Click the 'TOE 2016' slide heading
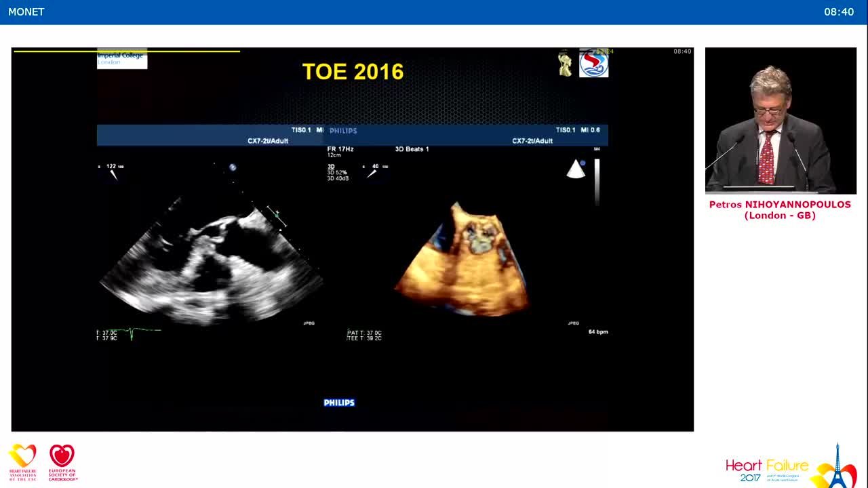868x488 pixels. coord(353,72)
